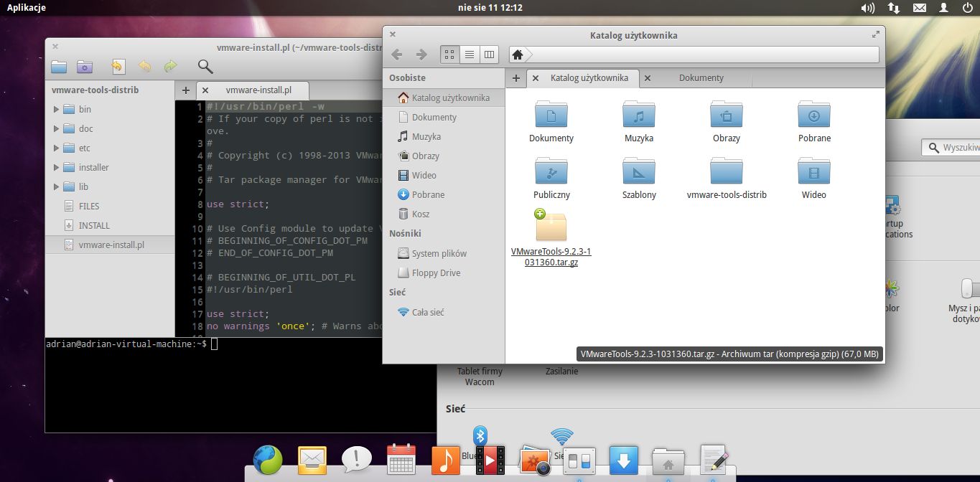
Task: Select the Publiczny folder icon
Action: coord(551,171)
